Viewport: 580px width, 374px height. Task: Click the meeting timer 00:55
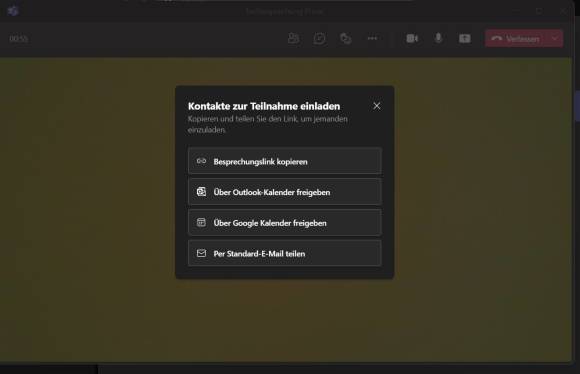pyautogui.click(x=18, y=38)
